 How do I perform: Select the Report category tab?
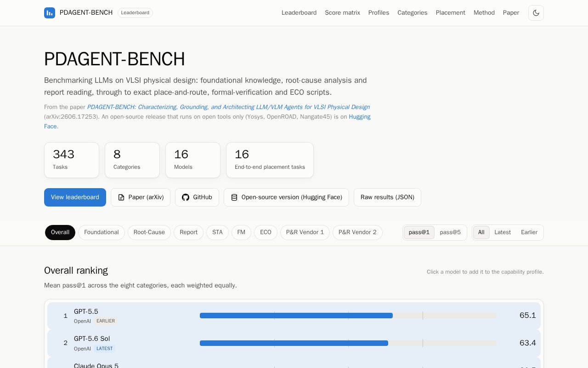coord(188,232)
